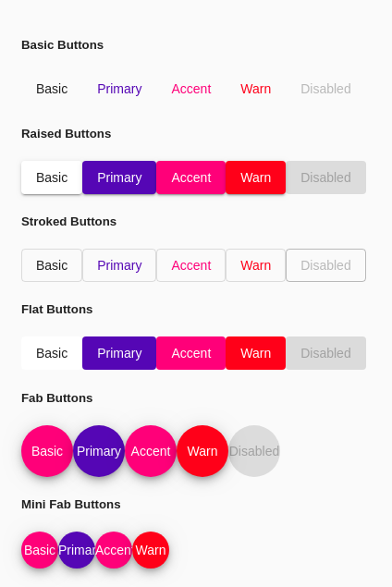
Task: Click the white raised Basic button
Action: (52, 177)
